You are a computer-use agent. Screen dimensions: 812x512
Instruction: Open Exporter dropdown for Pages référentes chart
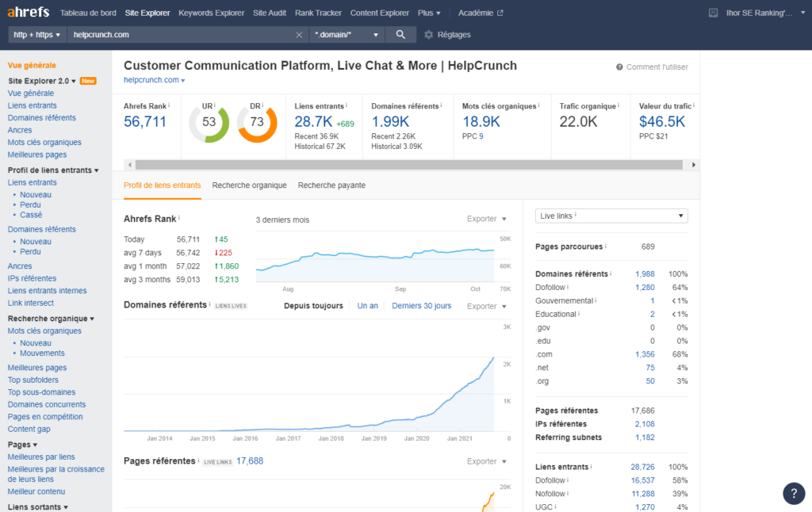(x=486, y=461)
